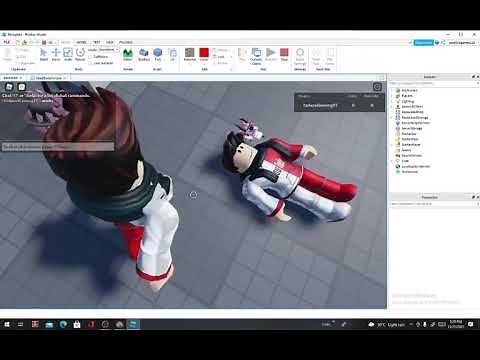
Task: Switch to the MODEL ribbon tab
Action: tap(81, 42)
